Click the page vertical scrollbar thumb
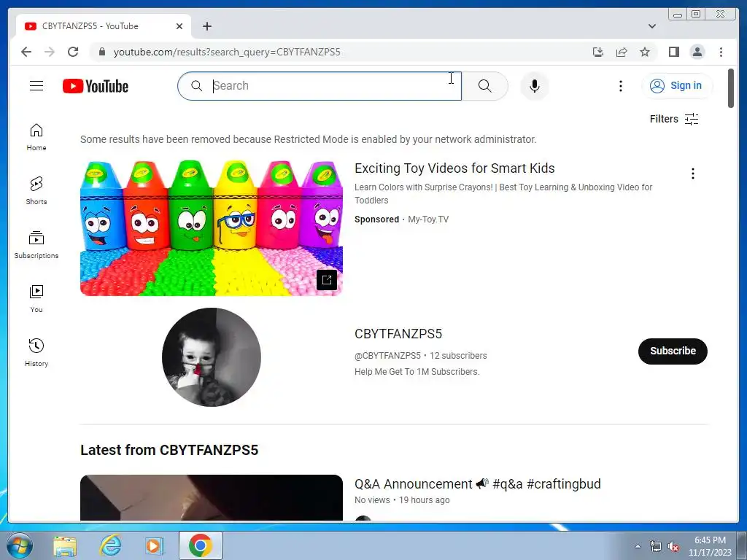This screenshot has height=560, width=747. 731,88
